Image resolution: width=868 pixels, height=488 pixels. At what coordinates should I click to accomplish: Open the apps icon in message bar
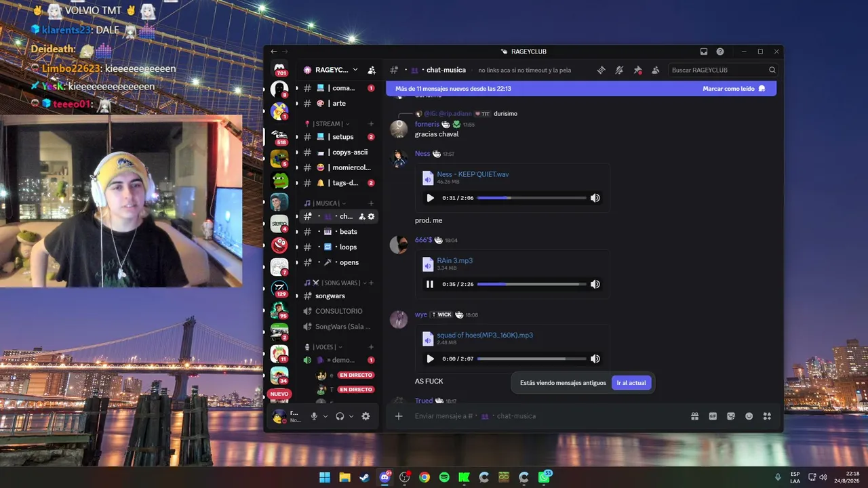coord(767,416)
